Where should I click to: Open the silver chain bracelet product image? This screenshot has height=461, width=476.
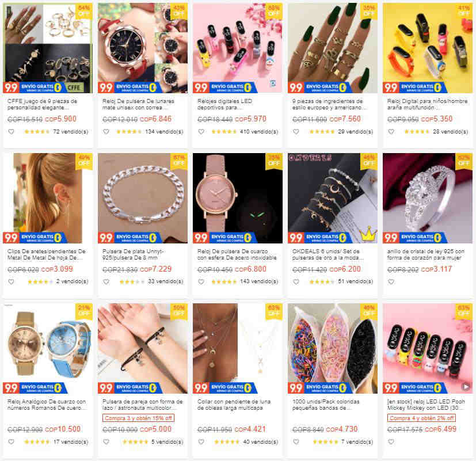pyautogui.click(x=143, y=198)
